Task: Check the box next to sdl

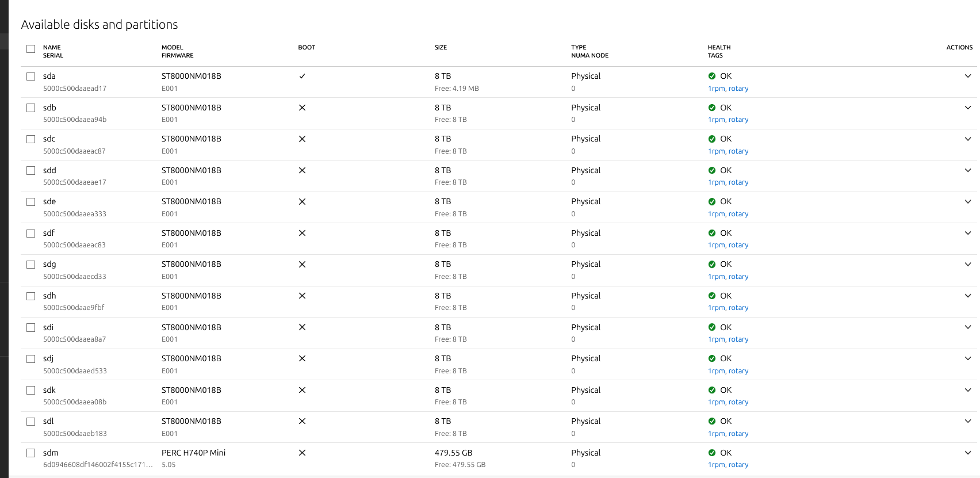Action: [31, 422]
